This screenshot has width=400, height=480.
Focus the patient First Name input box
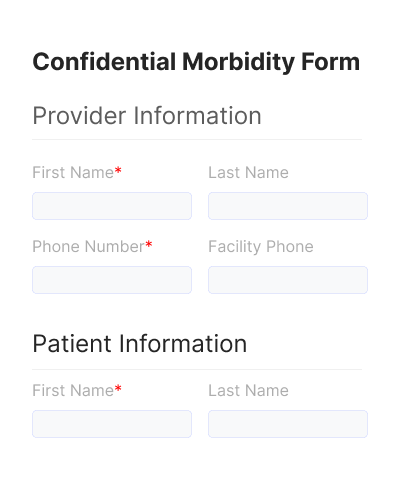pyautogui.click(x=112, y=424)
